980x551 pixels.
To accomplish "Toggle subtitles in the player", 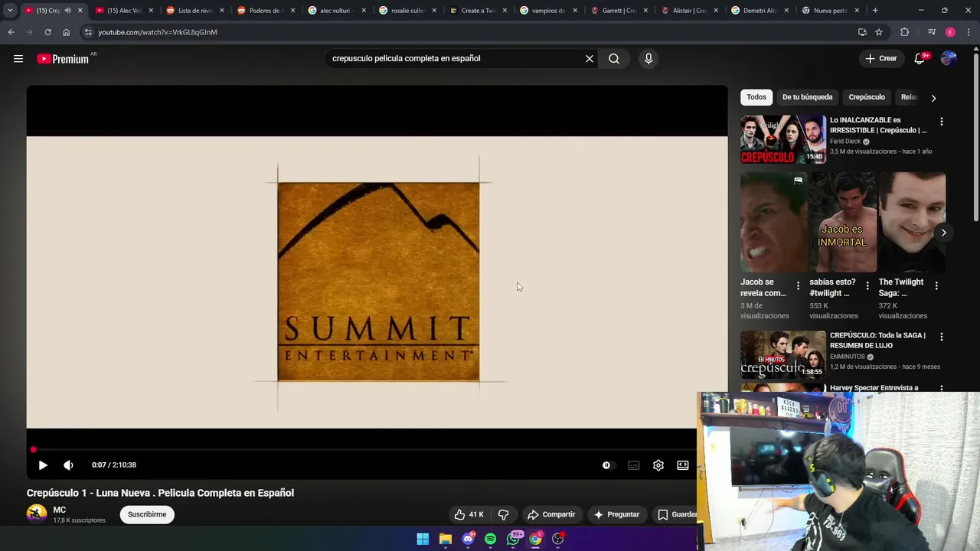I will click(x=634, y=465).
